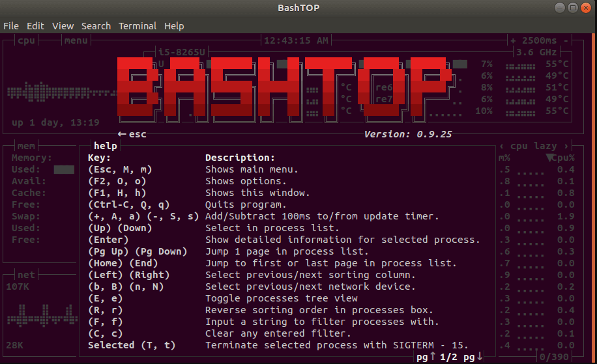The image size is (597, 364).
Task: Click the Cache: label in mem box
Action: (29, 193)
